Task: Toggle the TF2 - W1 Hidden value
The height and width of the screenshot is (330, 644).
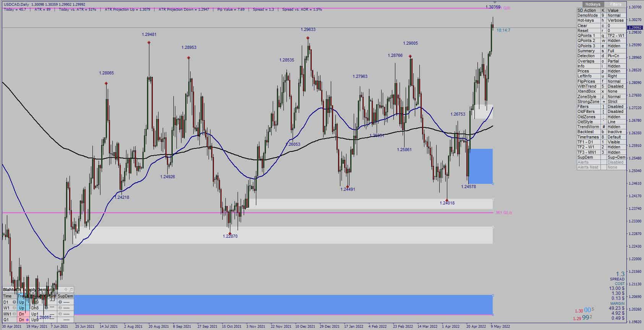Action: [616, 147]
